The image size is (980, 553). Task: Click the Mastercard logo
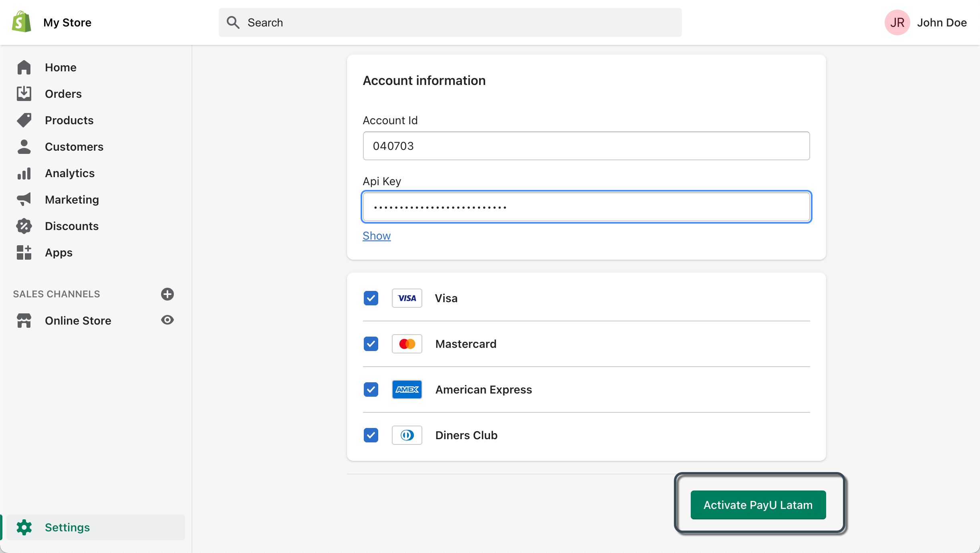pos(407,344)
